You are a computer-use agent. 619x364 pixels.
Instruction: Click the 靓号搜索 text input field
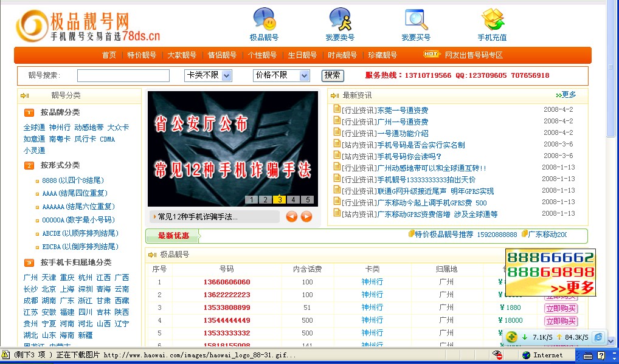pos(123,75)
